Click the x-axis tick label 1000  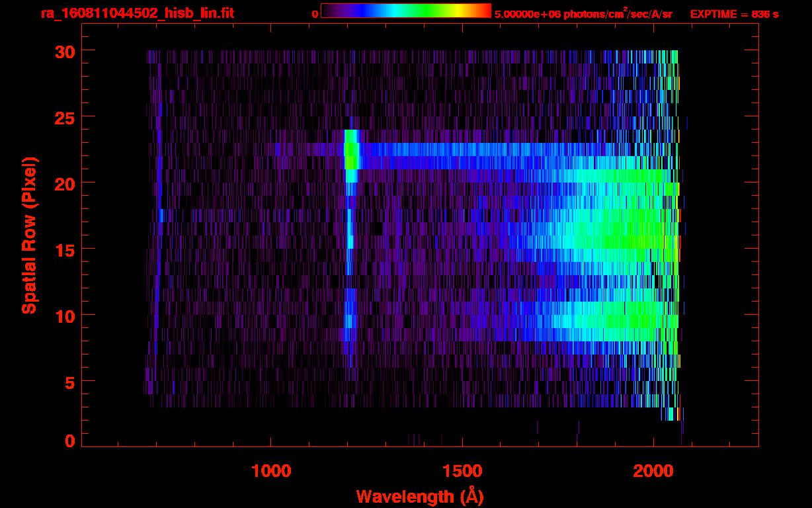click(272, 471)
